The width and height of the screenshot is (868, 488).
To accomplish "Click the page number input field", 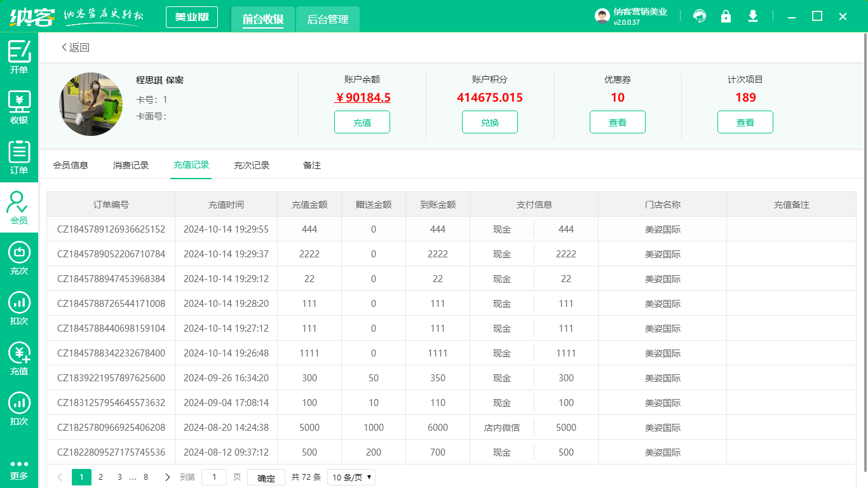I will tap(214, 477).
